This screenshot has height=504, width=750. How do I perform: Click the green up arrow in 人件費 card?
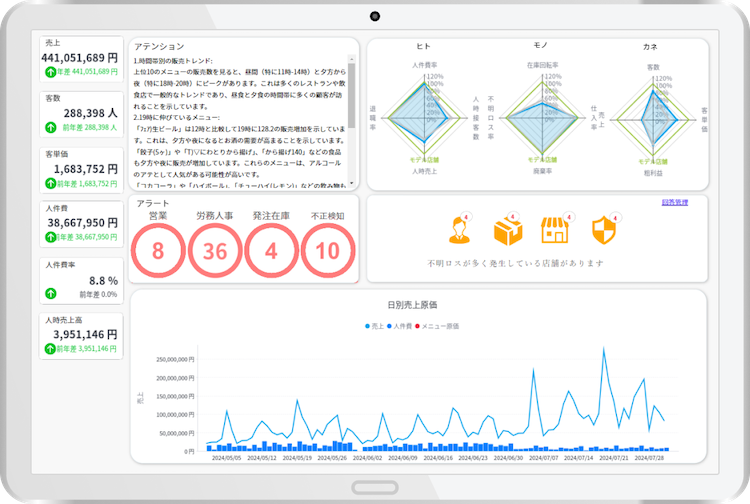click(51, 237)
